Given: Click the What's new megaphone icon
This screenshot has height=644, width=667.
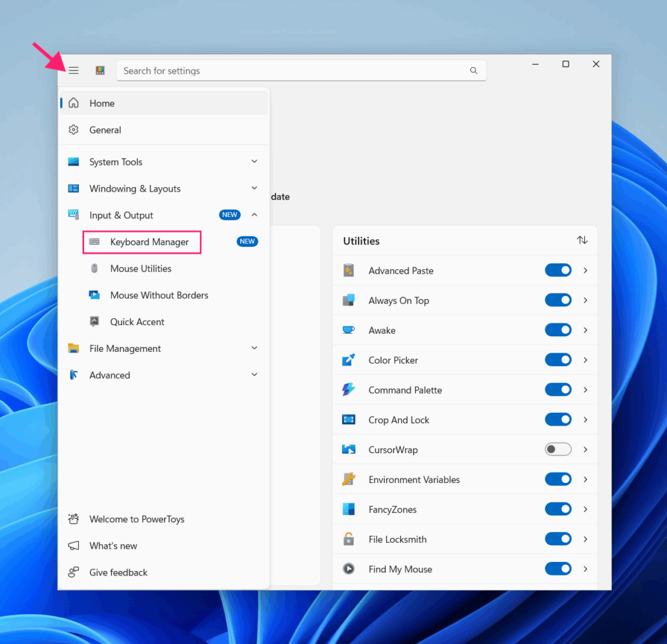Looking at the screenshot, I should (74, 546).
